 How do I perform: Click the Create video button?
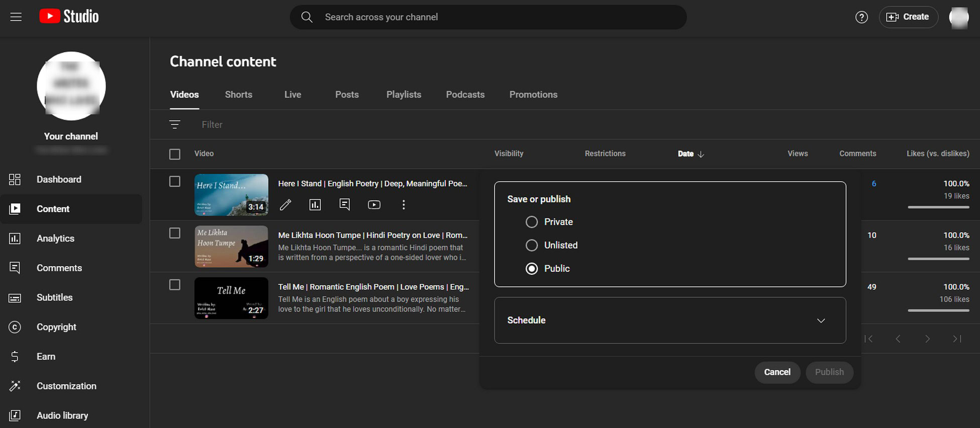coord(908,17)
